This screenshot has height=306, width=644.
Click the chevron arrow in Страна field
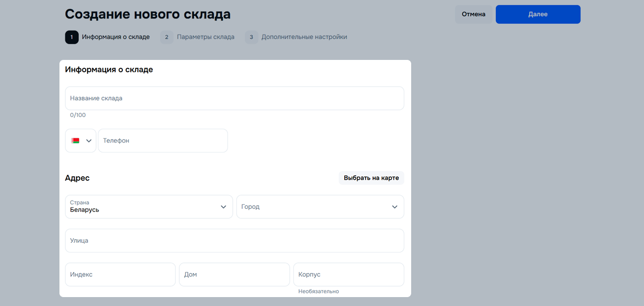click(223, 207)
